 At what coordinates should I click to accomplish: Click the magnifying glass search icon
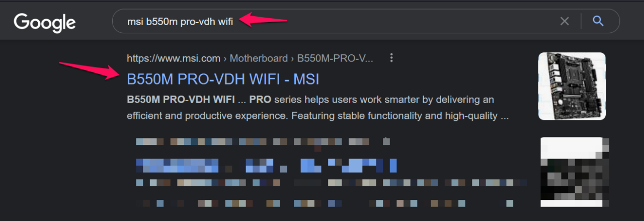click(x=598, y=21)
